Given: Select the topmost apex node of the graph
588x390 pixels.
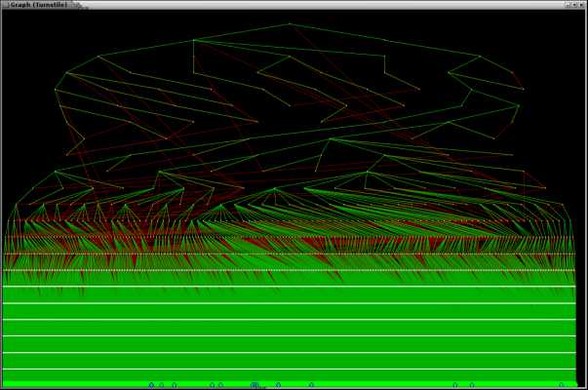Looking at the screenshot, I should point(290,24).
